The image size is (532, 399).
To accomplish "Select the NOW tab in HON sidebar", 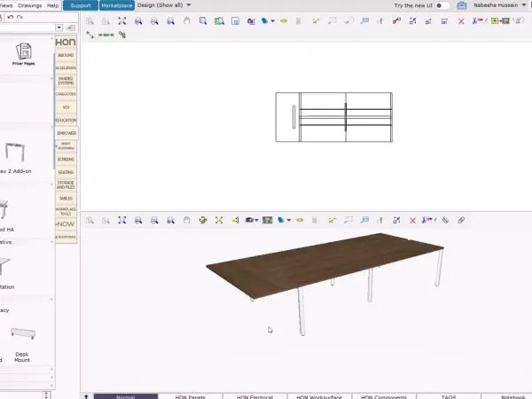I will click(x=66, y=224).
